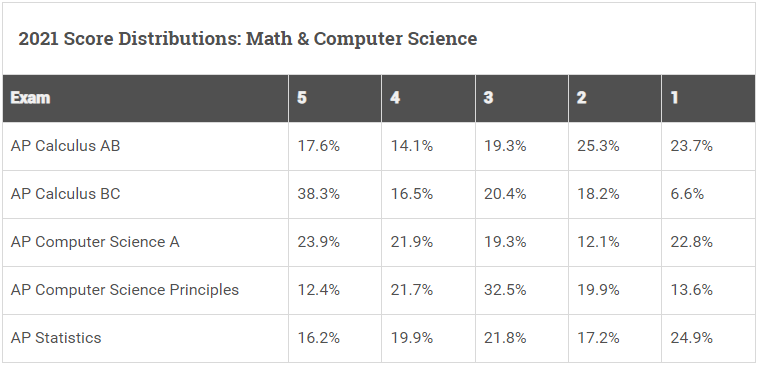Select the AP Calculus BC row label
The image size is (758, 365).
coord(65,194)
